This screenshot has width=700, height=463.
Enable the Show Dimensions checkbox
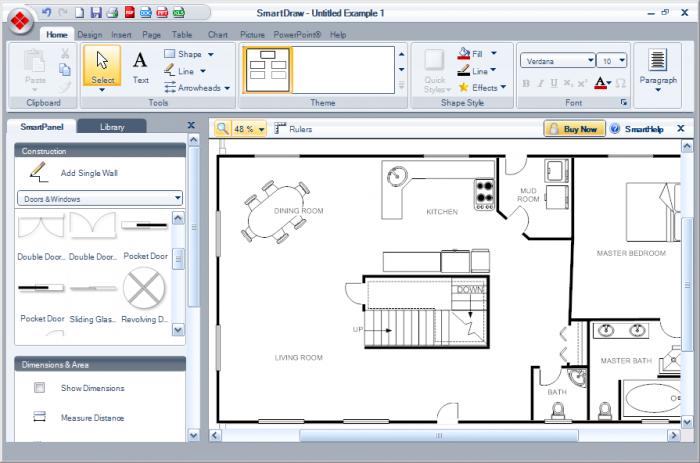pyautogui.click(x=40, y=388)
